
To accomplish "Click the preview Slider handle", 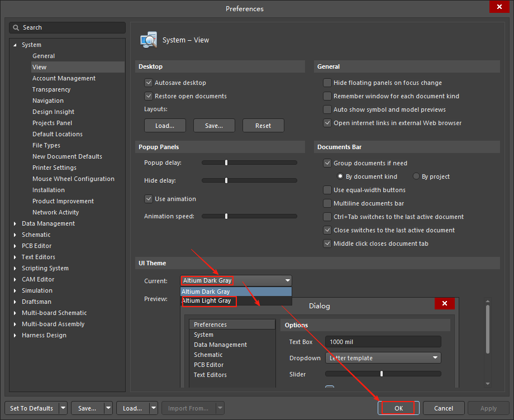I will tap(382, 374).
